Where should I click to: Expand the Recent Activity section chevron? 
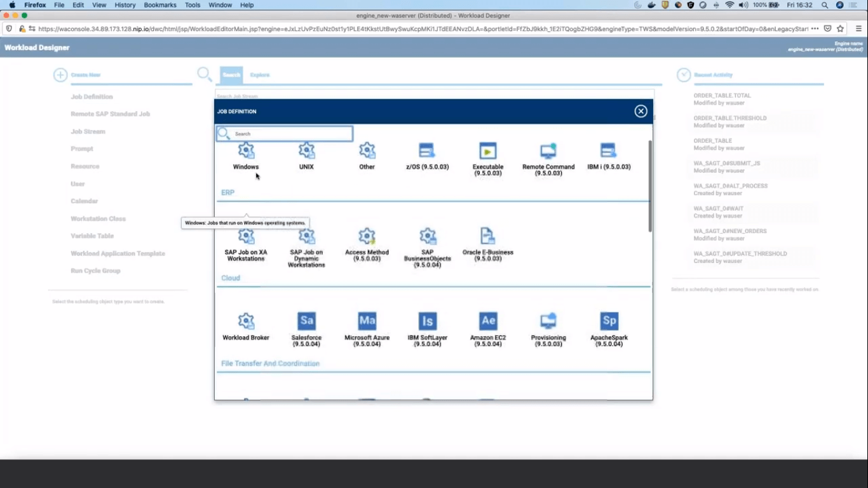click(684, 75)
